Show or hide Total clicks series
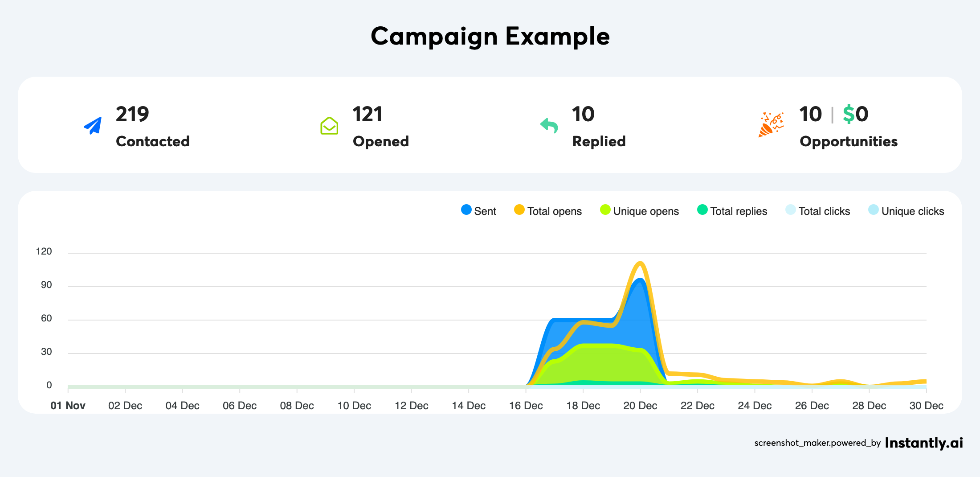This screenshot has width=980, height=477. point(817,211)
